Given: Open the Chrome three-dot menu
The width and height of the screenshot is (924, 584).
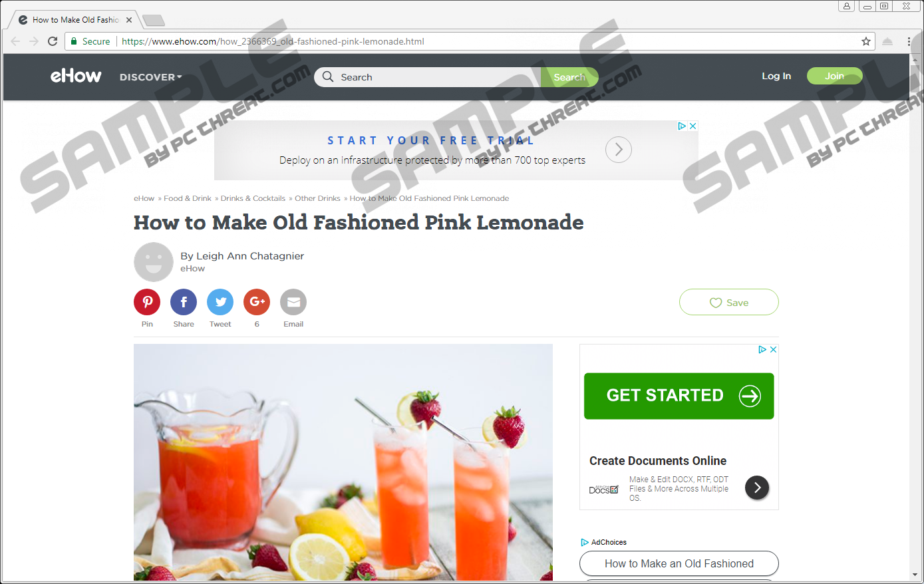Looking at the screenshot, I should point(909,41).
